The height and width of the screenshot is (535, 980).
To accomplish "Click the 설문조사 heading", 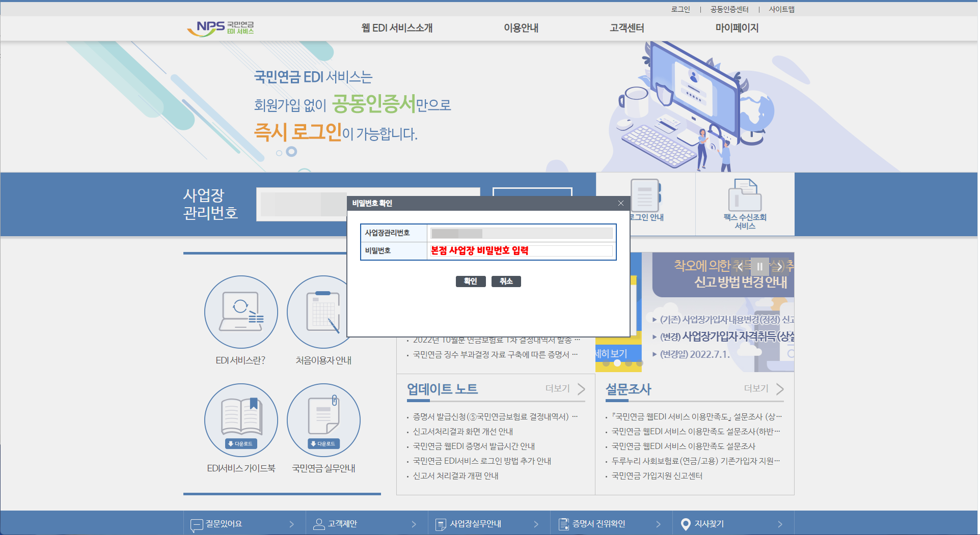I will (x=628, y=389).
